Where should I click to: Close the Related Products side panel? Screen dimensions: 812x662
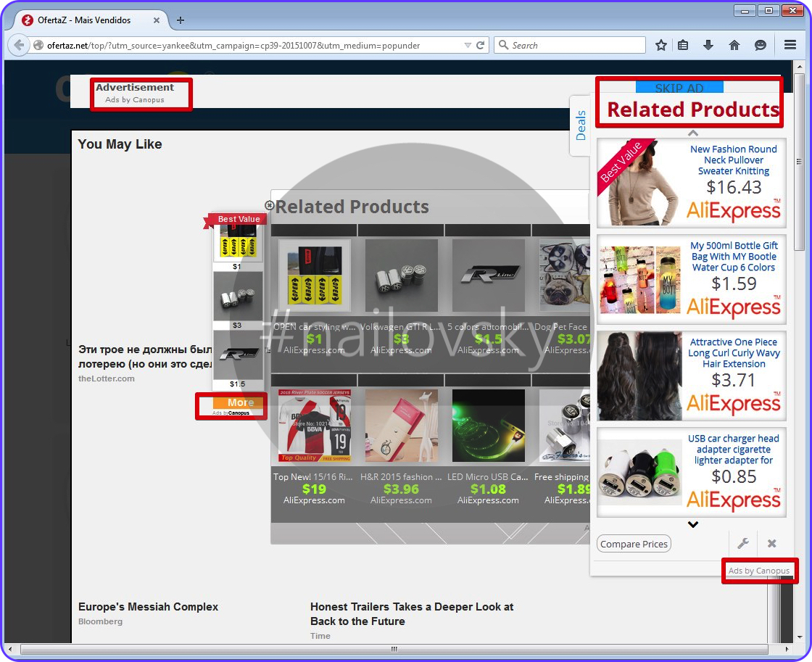pyautogui.click(x=772, y=544)
